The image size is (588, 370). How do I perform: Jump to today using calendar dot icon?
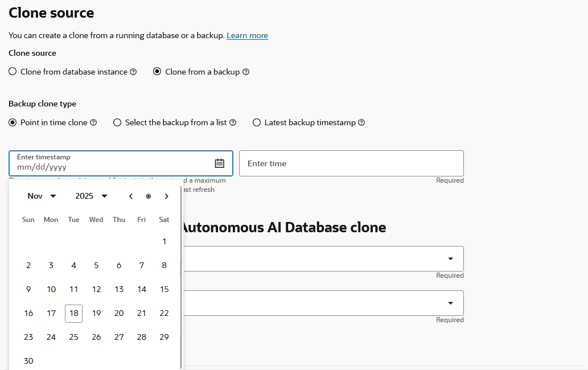149,196
